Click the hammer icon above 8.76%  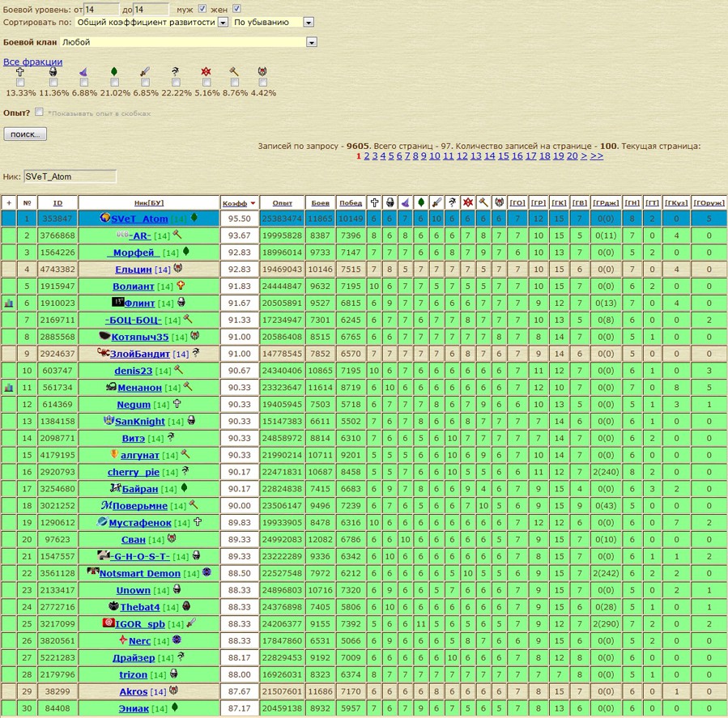[234, 71]
